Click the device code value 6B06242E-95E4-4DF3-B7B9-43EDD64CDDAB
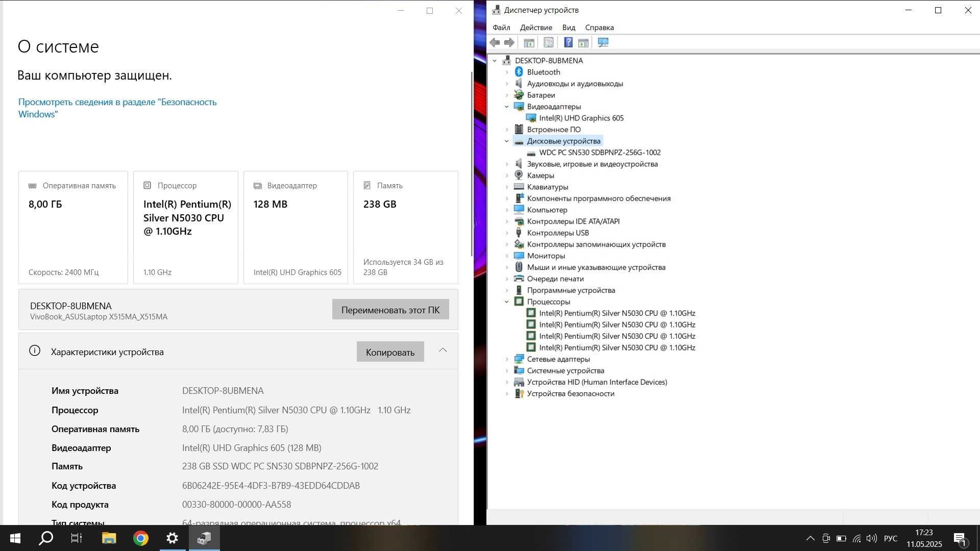 point(271,486)
